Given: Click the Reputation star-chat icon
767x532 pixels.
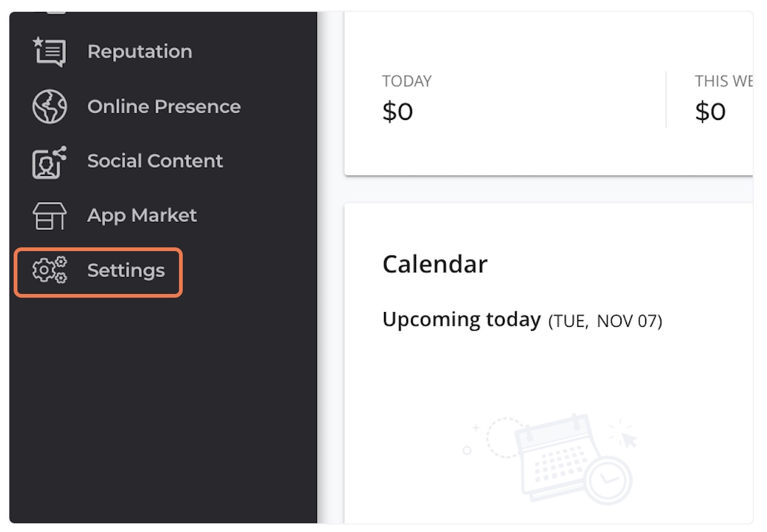Looking at the screenshot, I should click(x=49, y=52).
